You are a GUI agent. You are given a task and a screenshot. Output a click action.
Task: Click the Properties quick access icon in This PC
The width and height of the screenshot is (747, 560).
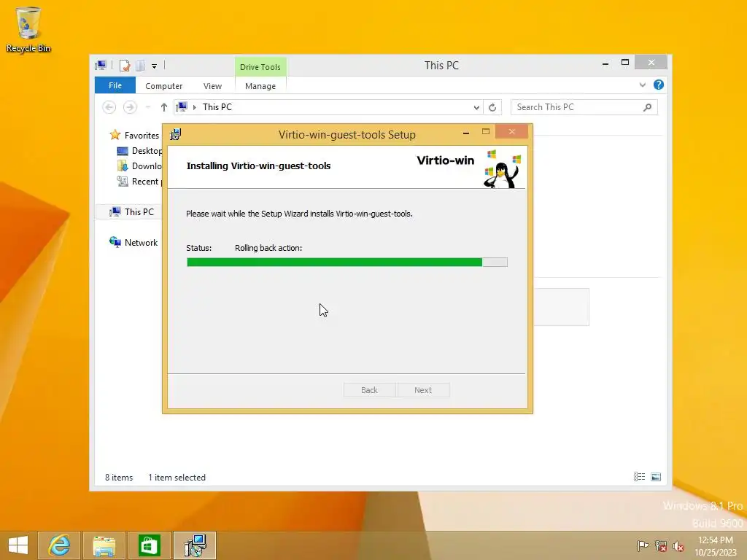[x=125, y=65]
